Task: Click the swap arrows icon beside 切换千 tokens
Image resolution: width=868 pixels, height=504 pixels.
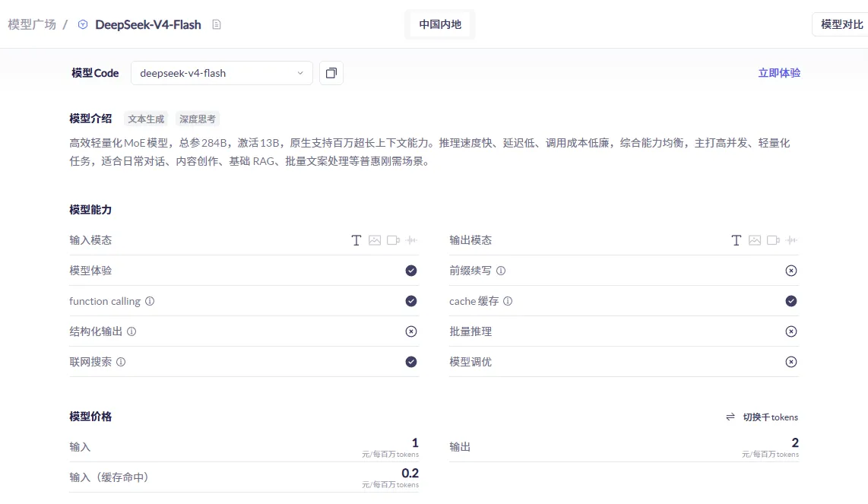Action: [x=730, y=417]
